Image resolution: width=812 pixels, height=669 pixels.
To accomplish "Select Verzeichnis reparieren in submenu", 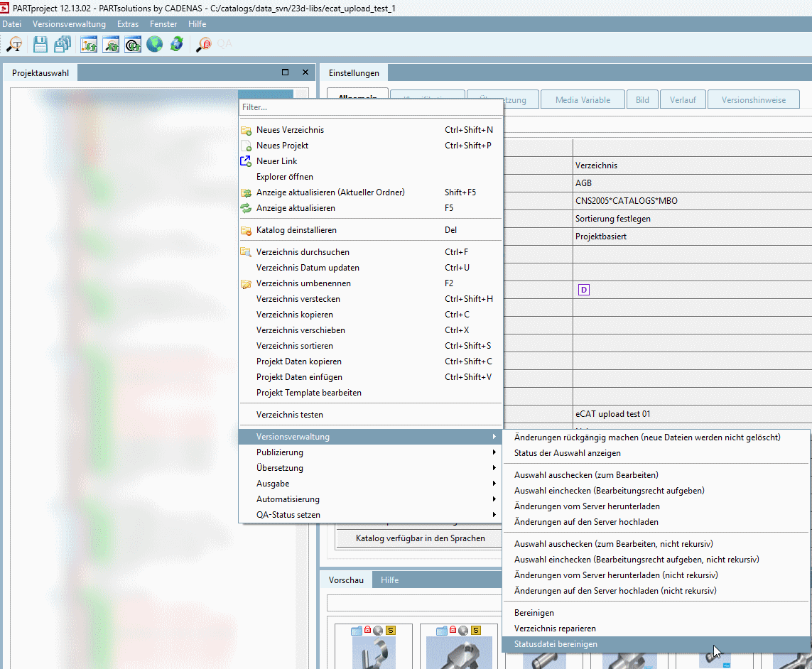I will [x=656, y=629].
